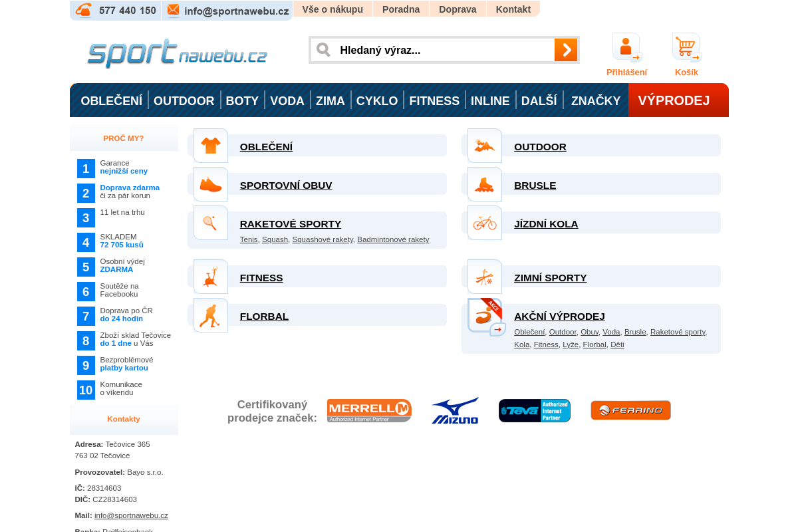Screen dimensions: 798x532
Task: Open the VÝPRODEJ sale menu tab
Action: [x=674, y=100]
